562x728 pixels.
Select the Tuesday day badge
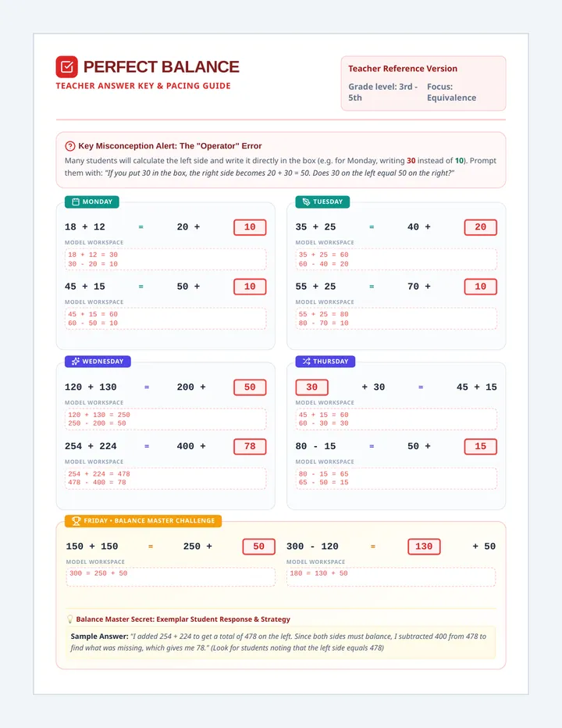tap(322, 202)
